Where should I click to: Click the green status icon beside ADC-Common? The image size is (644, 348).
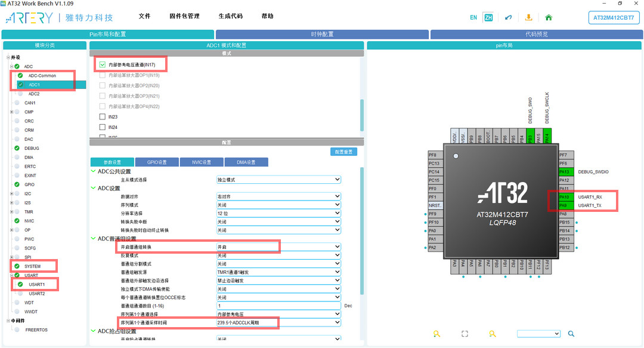pyautogui.click(x=20, y=75)
